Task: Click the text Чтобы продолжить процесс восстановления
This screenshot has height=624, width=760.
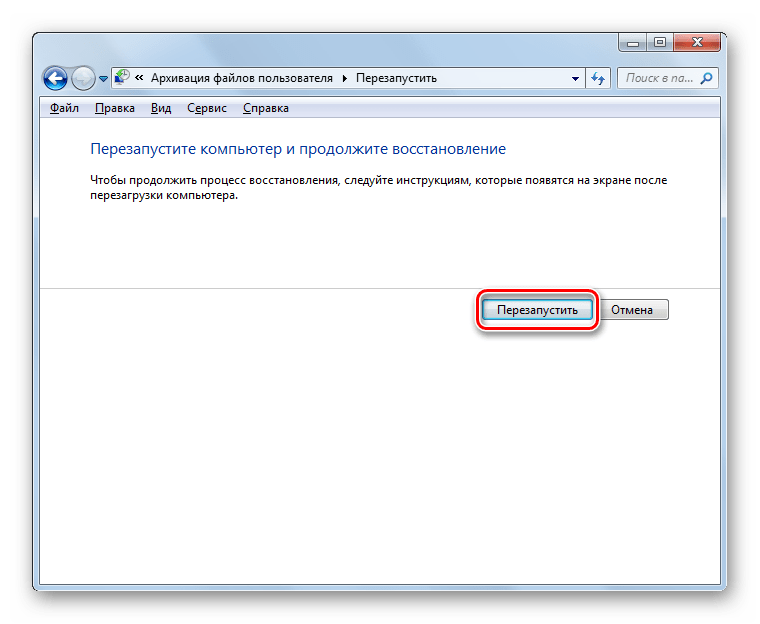Action: point(214,180)
